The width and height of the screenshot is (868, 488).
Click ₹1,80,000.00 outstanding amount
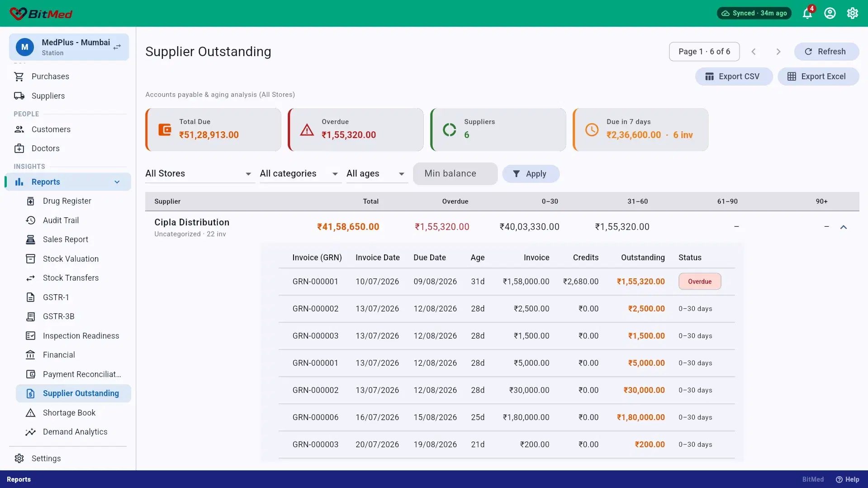641,417
